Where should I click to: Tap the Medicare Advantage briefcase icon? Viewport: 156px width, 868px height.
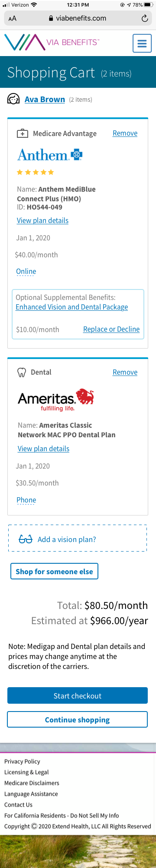22,133
